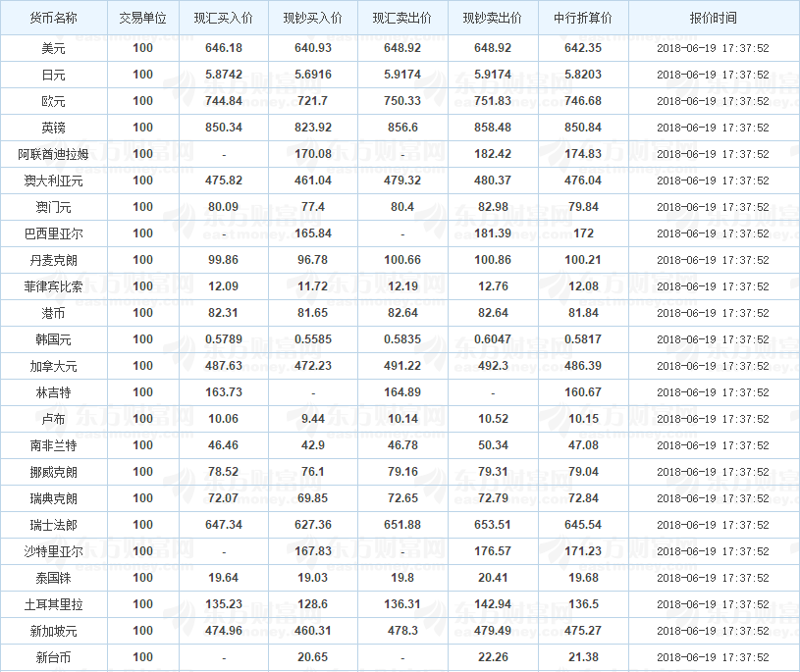Select the 新台币 currency name cell
Screen dimensions: 800x672
pyautogui.click(x=54, y=658)
